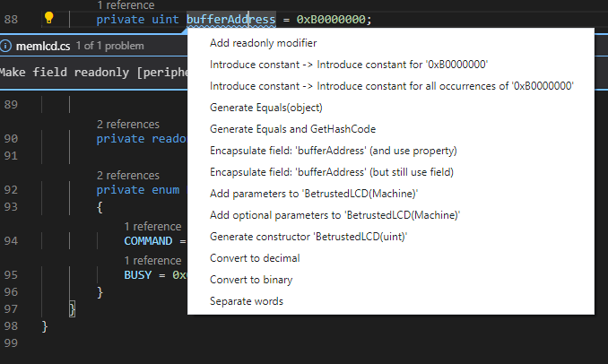The image size is (608, 364).
Task: Click '1 reference' lens above COMMAND
Action: coord(152,227)
